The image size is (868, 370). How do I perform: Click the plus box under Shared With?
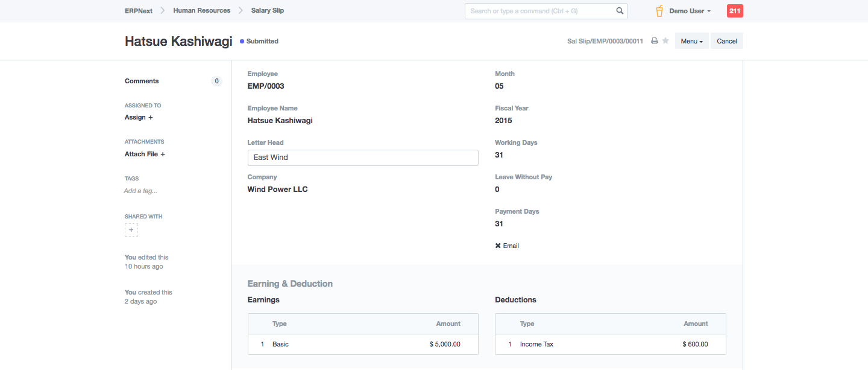[x=131, y=230]
